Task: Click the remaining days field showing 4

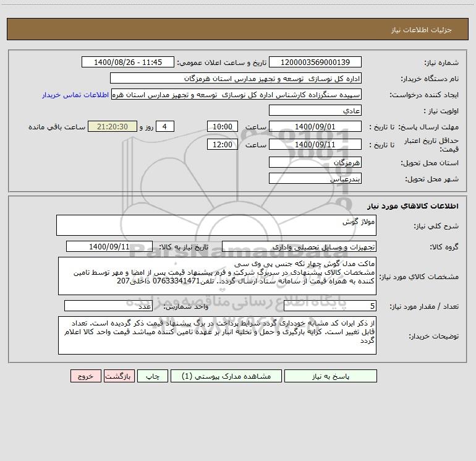Action: pos(165,126)
